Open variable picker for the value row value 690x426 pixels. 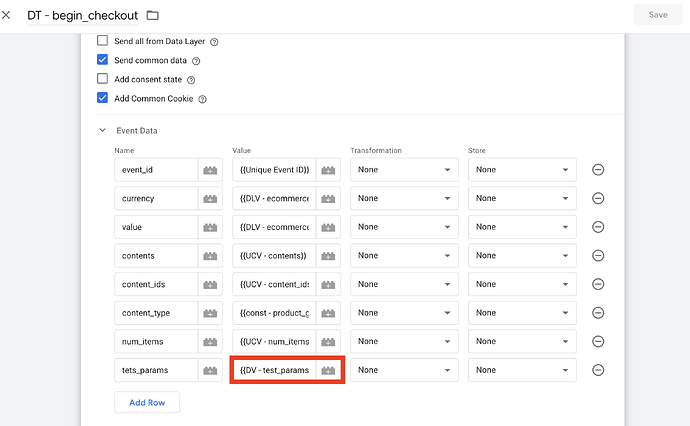pos(328,227)
